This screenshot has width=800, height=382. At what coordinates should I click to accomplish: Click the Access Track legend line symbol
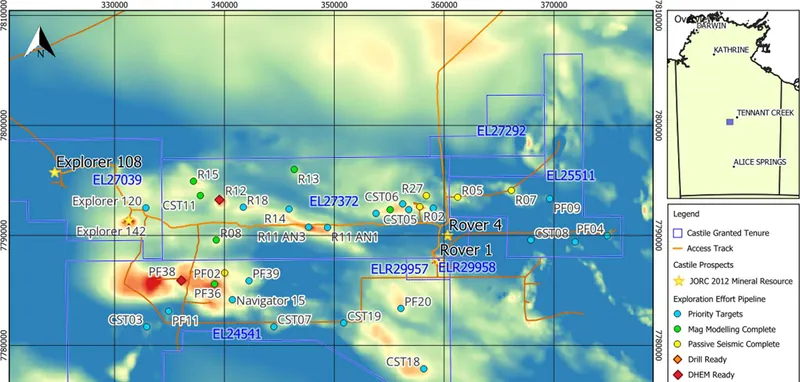click(x=678, y=249)
